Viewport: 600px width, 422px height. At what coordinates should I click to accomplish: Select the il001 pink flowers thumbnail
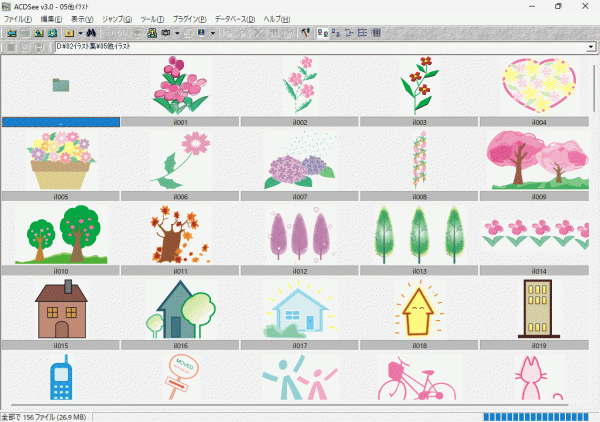(180, 85)
